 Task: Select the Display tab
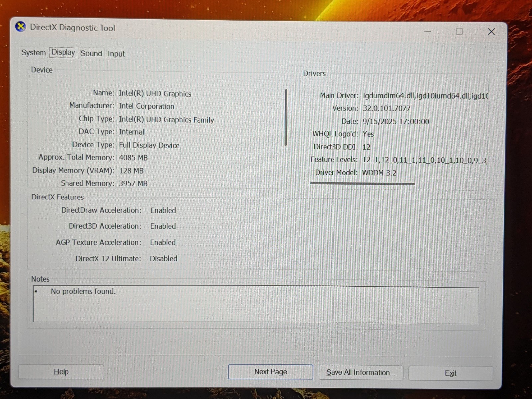(x=63, y=52)
